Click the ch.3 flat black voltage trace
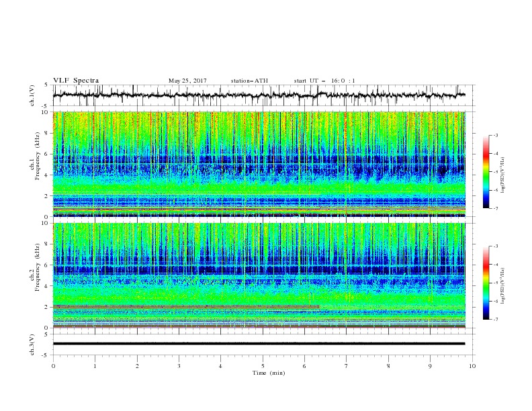The height and width of the screenshot is (411, 532). coord(259,344)
